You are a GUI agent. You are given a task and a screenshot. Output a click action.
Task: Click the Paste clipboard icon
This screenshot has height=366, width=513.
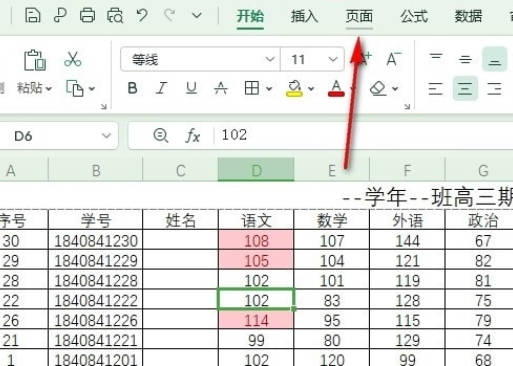[35, 60]
